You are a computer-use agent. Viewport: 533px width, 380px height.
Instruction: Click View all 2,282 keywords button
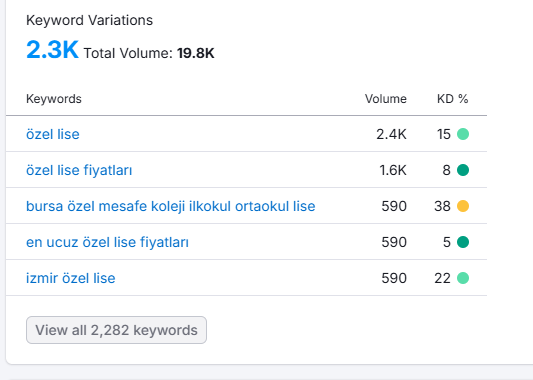[116, 330]
